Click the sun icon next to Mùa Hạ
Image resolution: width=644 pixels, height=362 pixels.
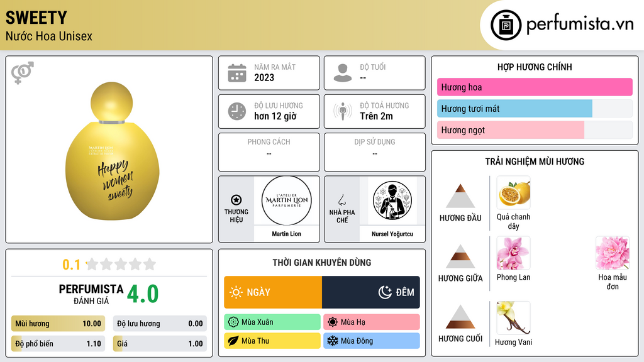(333, 322)
